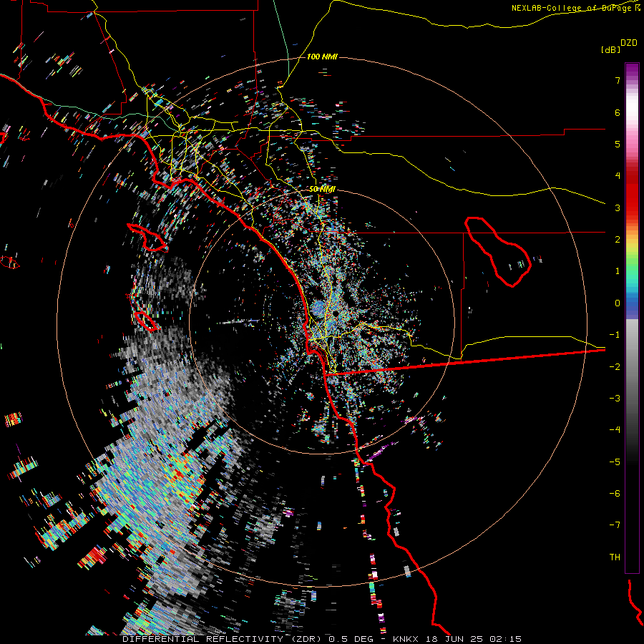Click the DZD product label
The image size is (644, 644).
coord(629,43)
